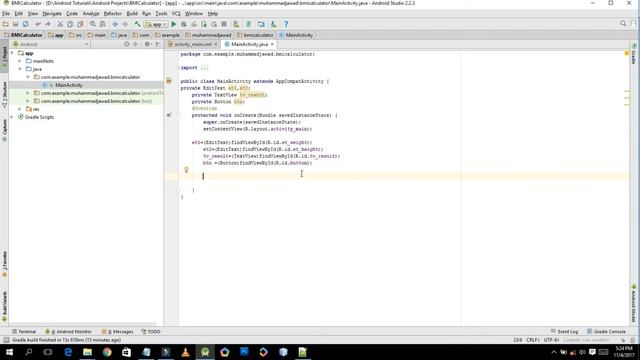
Task: Open the Help question mark icon
Action: coord(286,24)
